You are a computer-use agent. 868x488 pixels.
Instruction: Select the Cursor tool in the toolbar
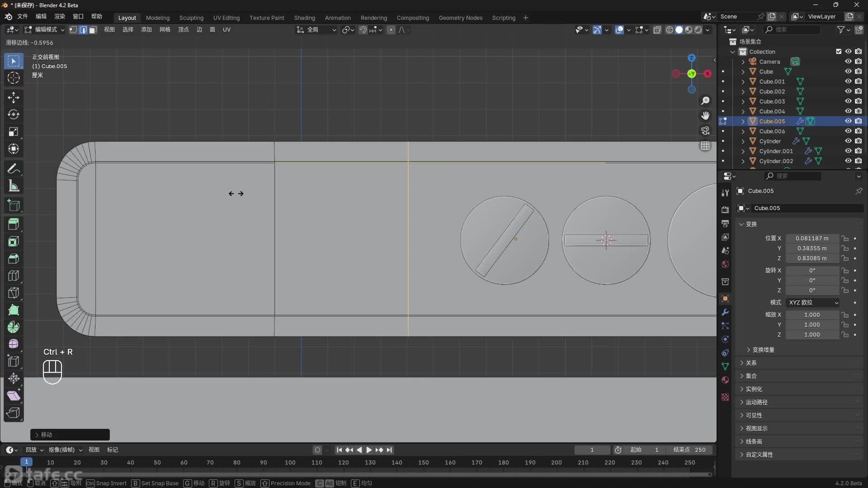coord(14,78)
